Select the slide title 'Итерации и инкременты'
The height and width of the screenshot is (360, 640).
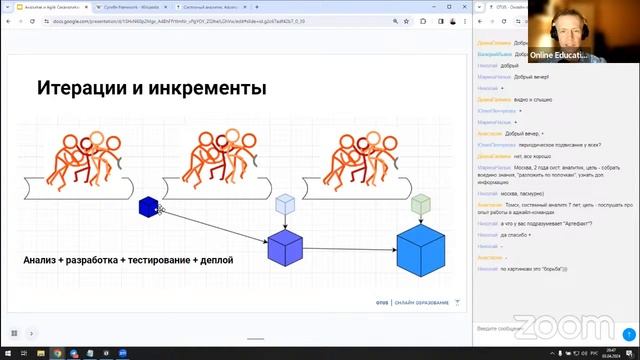(x=152, y=88)
